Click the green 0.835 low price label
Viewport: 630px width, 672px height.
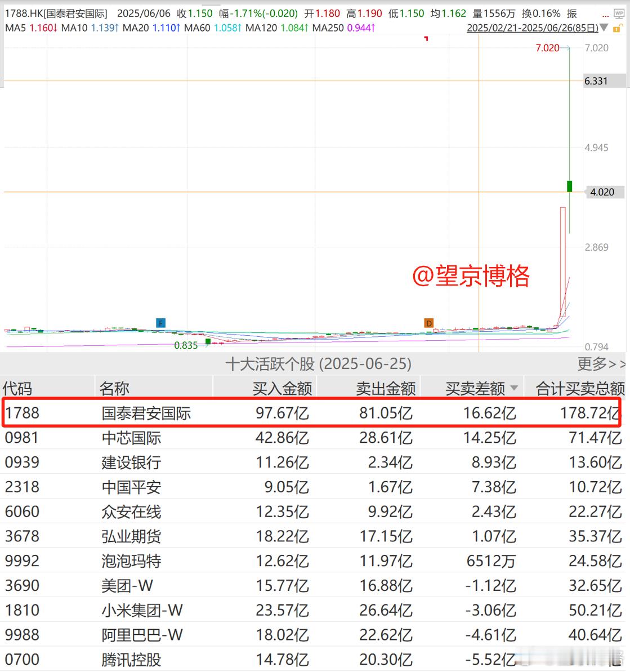pos(186,345)
